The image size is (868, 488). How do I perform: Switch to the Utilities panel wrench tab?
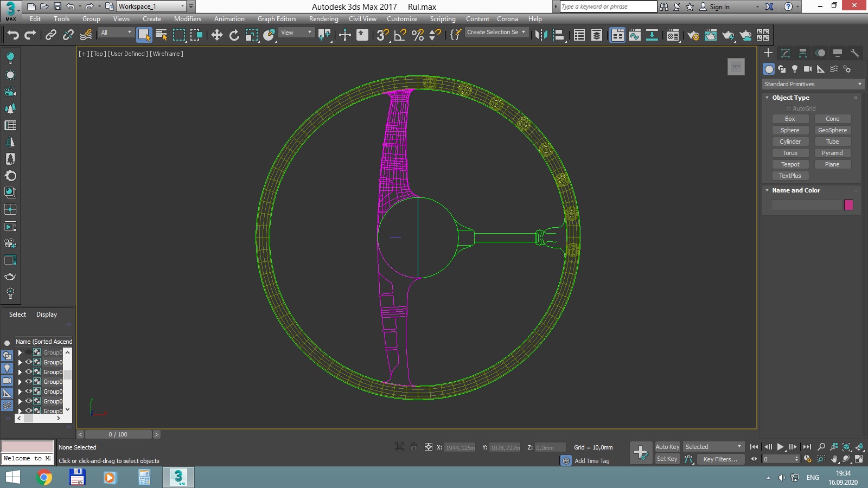point(855,53)
